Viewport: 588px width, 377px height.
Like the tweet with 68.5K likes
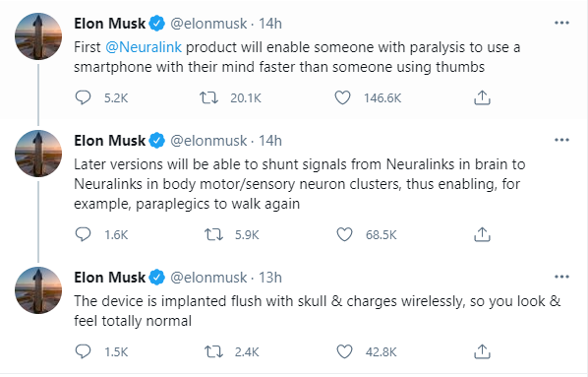point(344,234)
